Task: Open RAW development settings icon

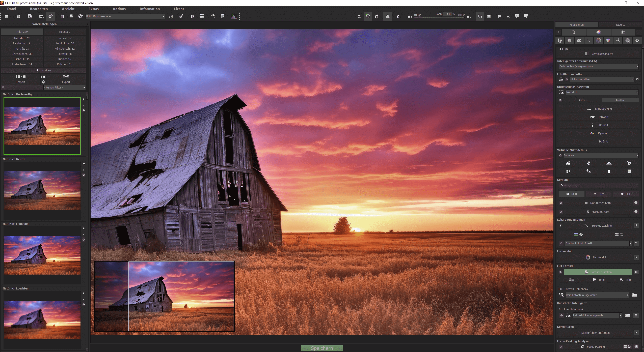Action: tap(41, 16)
